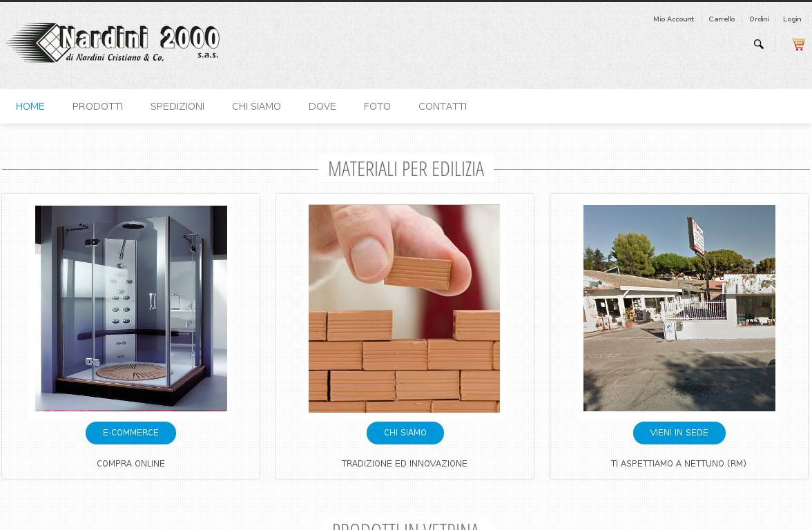
Task: Select the HOME menu item
Action: [30, 106]
